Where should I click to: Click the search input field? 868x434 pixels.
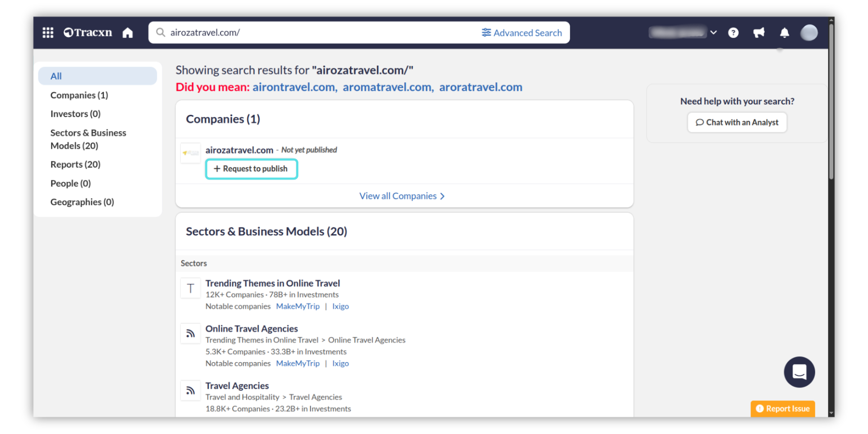pyautogui.click(x=316, y=33)
